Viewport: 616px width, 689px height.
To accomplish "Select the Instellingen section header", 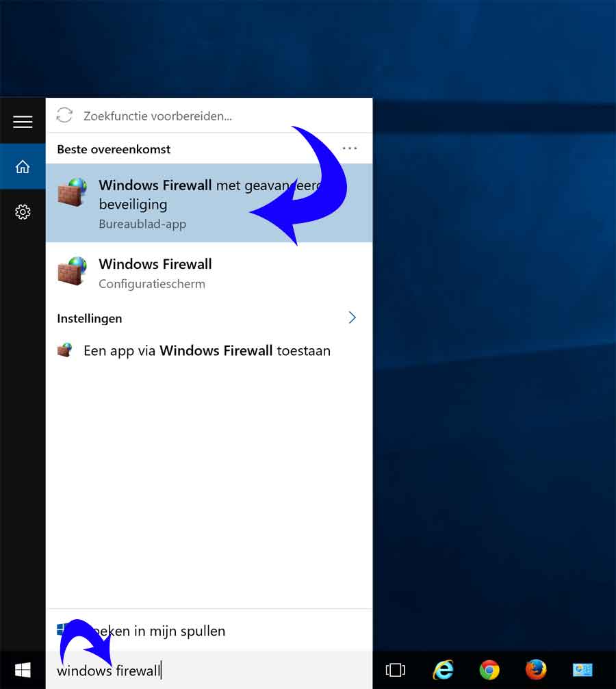I will click(x=89, y=319).
